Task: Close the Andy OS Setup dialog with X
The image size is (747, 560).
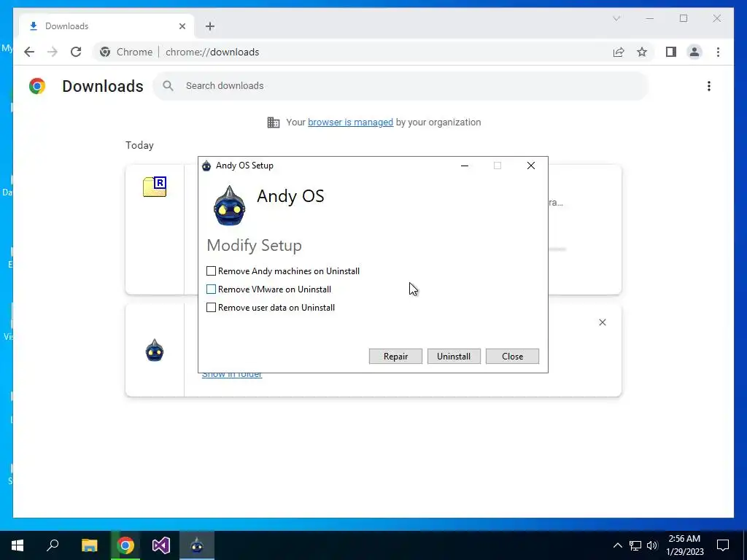Action: click(531, 166)
